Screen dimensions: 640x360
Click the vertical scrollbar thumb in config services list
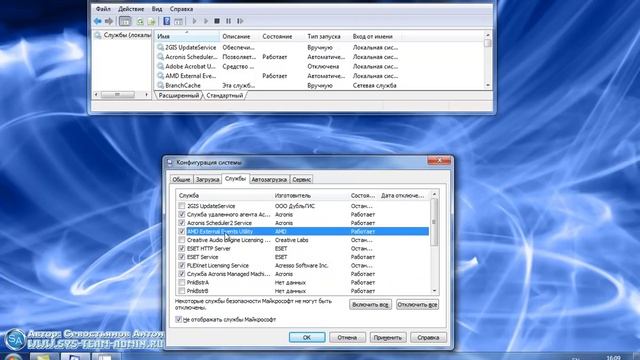(x=434, y=222)
